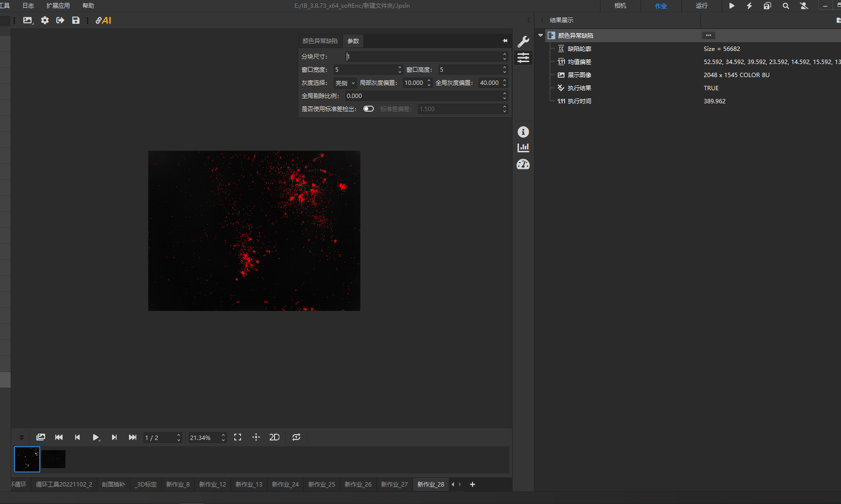The image size is (841, 504).
Task: Click the wrench tool icon
Action: [x=523, y=42]
